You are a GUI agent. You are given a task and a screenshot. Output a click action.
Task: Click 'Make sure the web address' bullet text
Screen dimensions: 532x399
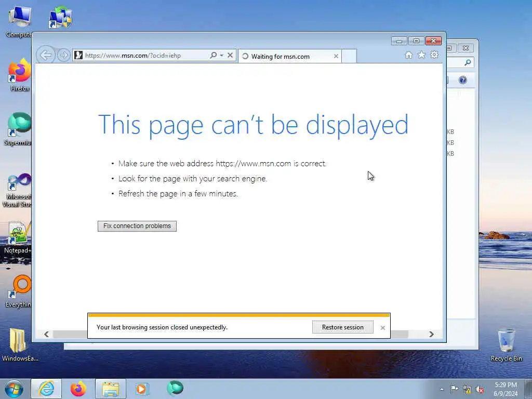(222, 164)
